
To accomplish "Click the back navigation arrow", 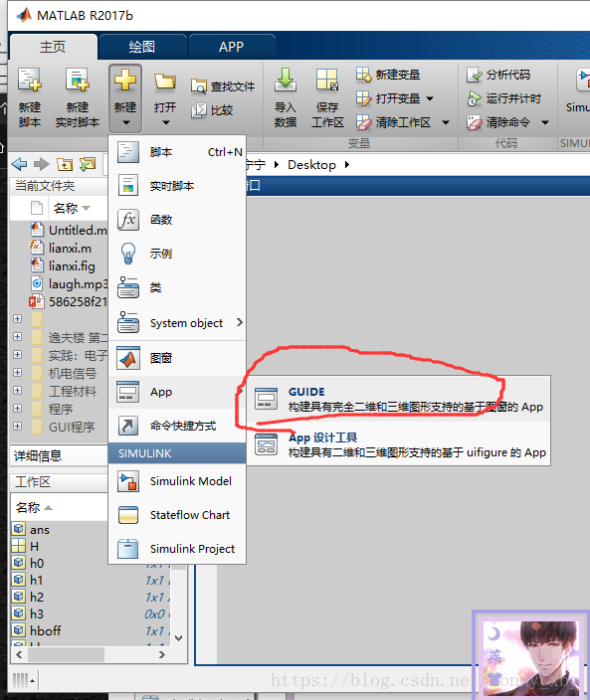I will [x=19, y=164].
